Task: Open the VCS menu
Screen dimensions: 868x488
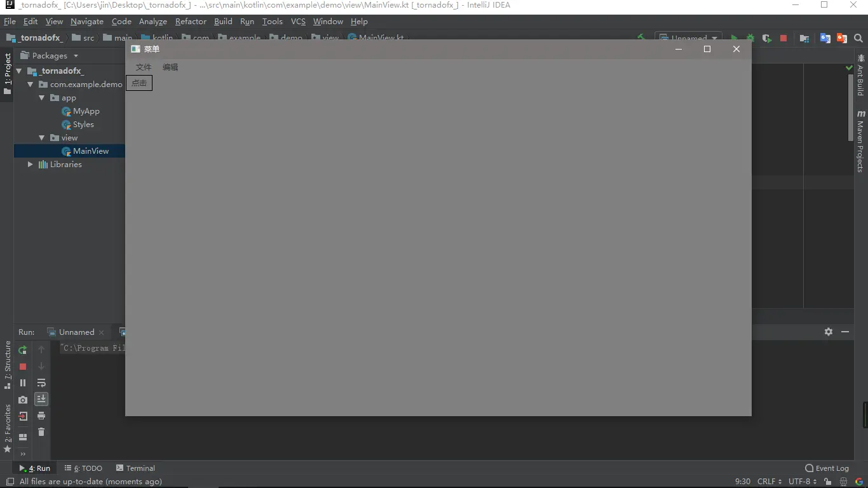Action: click(x=298, y=22)
